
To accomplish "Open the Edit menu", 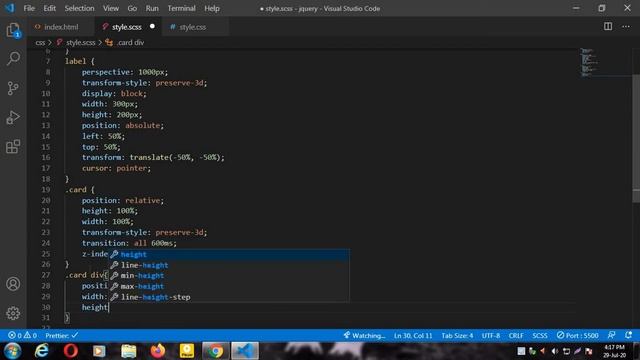I will tap(49, 8).
